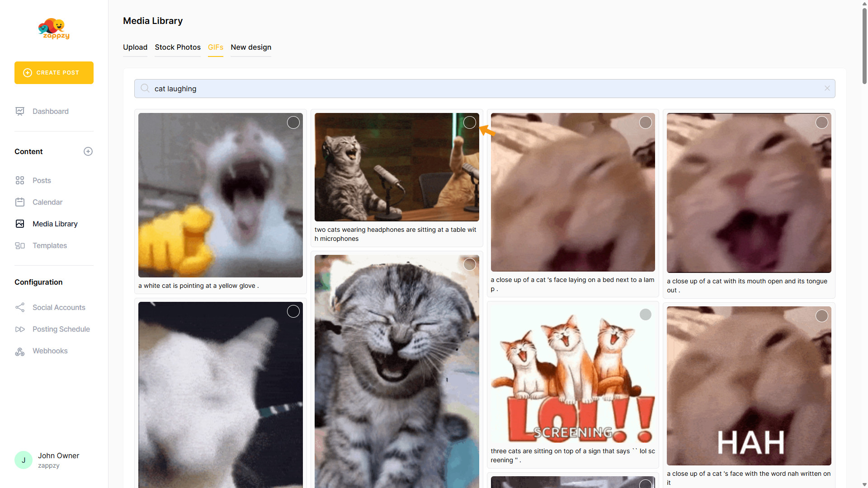Image resolution: width=868 pixels, height=488 pixels.
Task: Open the Calendar sidebar item
Action: pos(47,202)
